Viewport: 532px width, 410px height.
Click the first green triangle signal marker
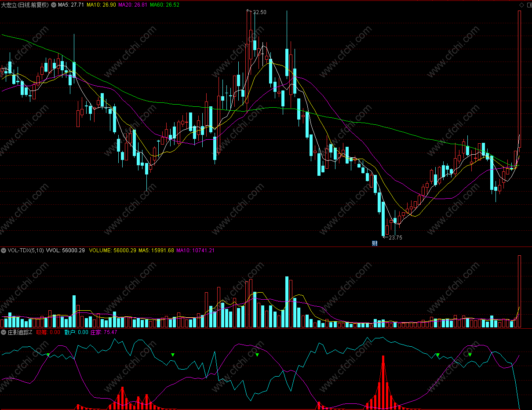48,354
